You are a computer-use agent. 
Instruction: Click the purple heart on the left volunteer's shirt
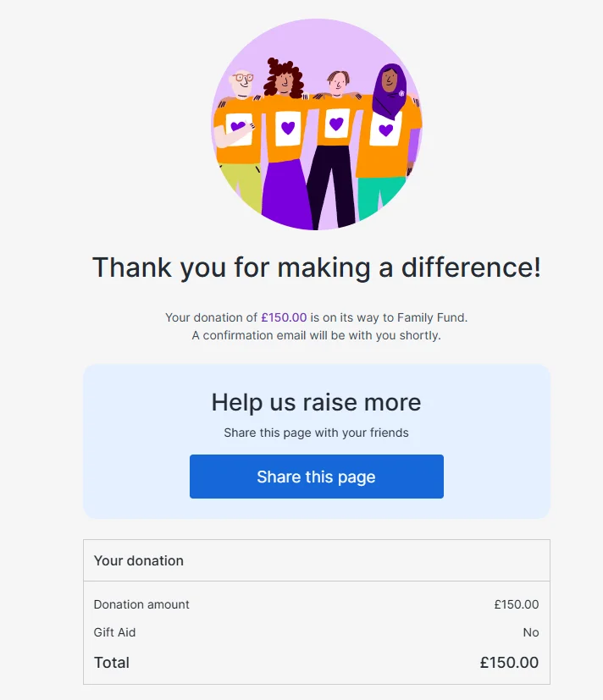(239, 127)
